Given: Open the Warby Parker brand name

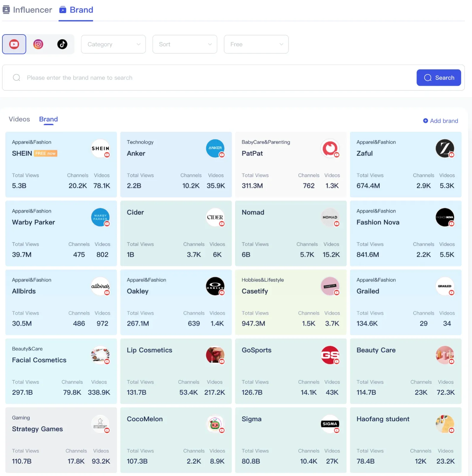Looking at the screenshot, I should coord(33,222).
